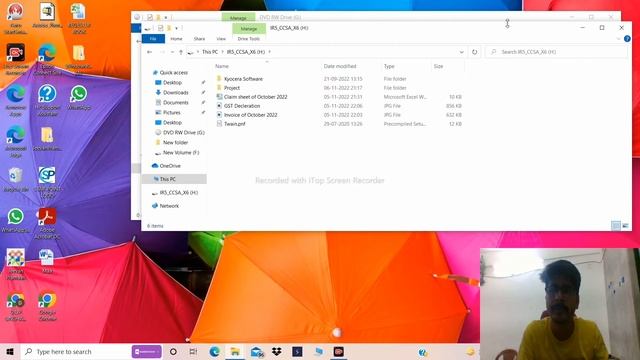Screen dimensions: 640x360
Task: Switch to large thumbnails view layout
Action: coord(625,226)
